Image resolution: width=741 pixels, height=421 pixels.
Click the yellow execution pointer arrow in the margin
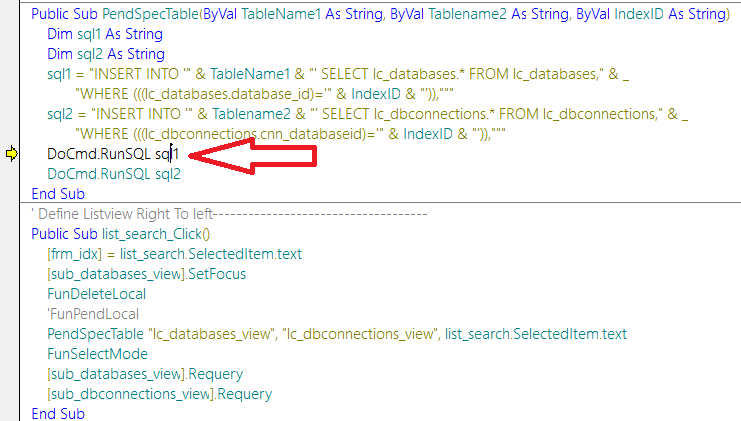(x=12, y=154)
